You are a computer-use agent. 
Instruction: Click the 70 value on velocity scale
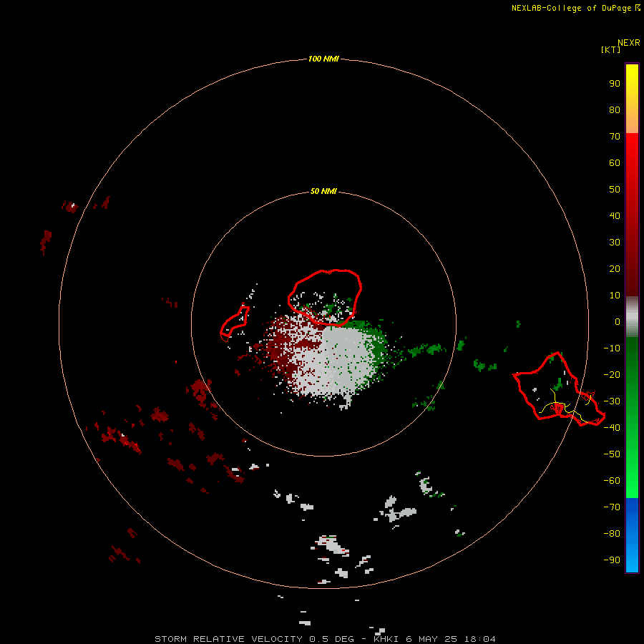point(615,137)
